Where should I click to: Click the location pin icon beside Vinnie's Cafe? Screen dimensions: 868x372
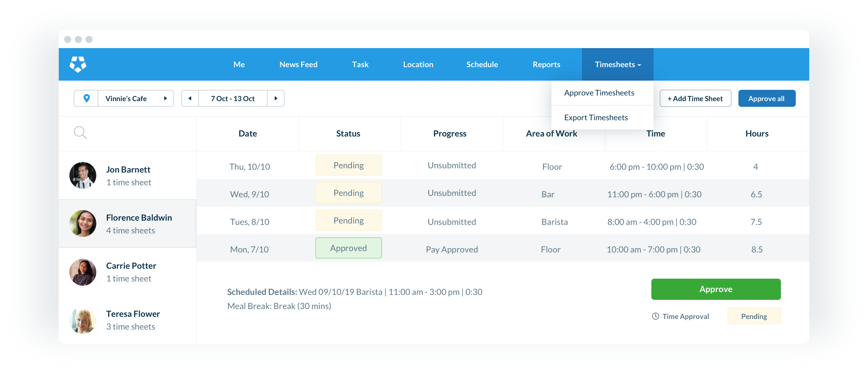point(86,98)
